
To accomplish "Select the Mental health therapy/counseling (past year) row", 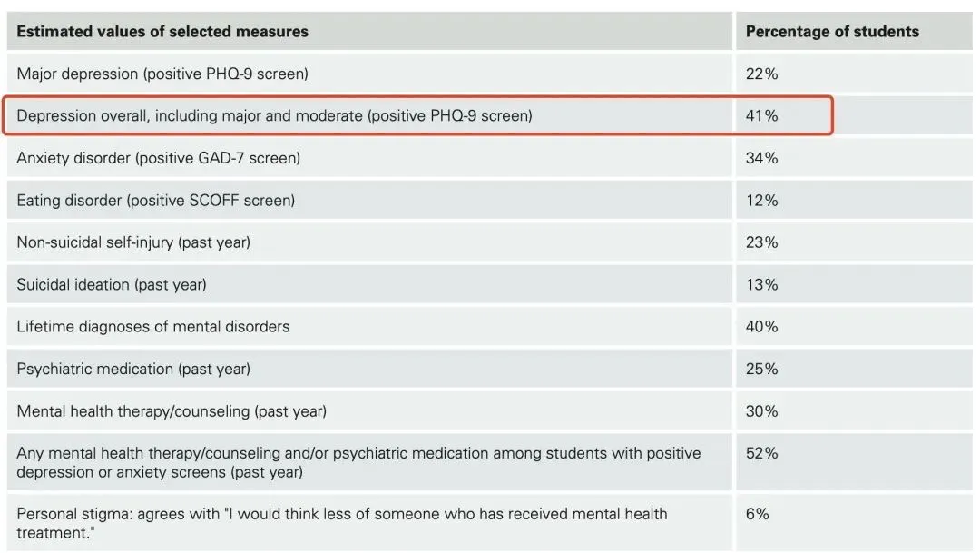I will [x=171, y=411].
